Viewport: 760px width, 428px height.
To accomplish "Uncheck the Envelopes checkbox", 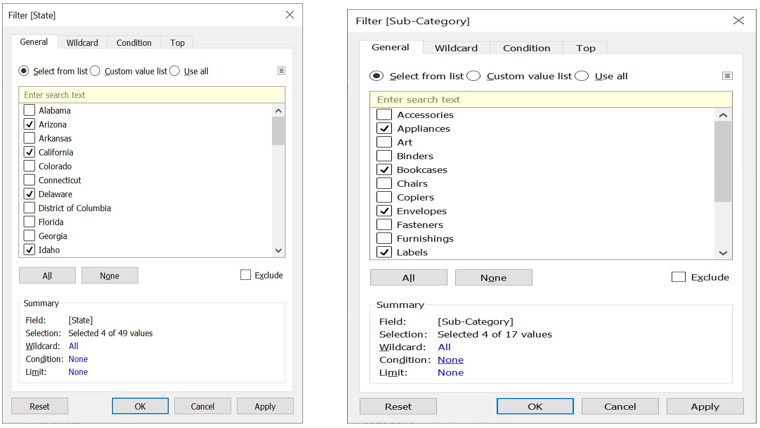I will coord(384,211).
